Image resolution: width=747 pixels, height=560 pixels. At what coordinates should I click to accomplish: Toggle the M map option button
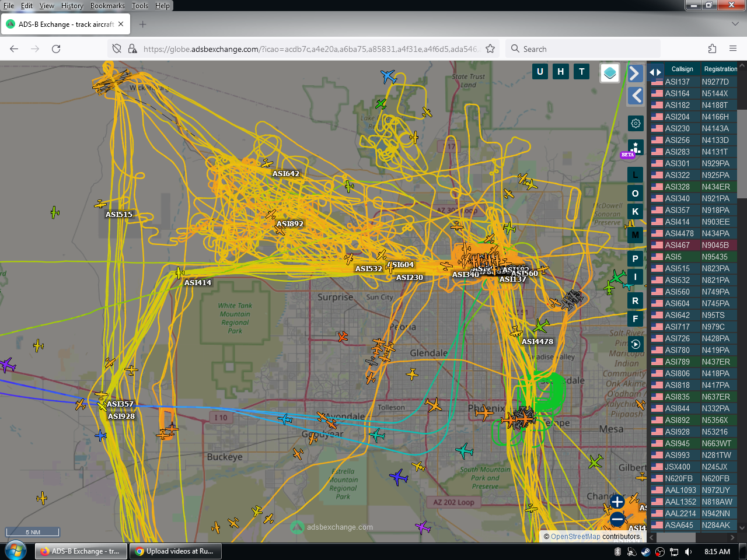(636, 235)
